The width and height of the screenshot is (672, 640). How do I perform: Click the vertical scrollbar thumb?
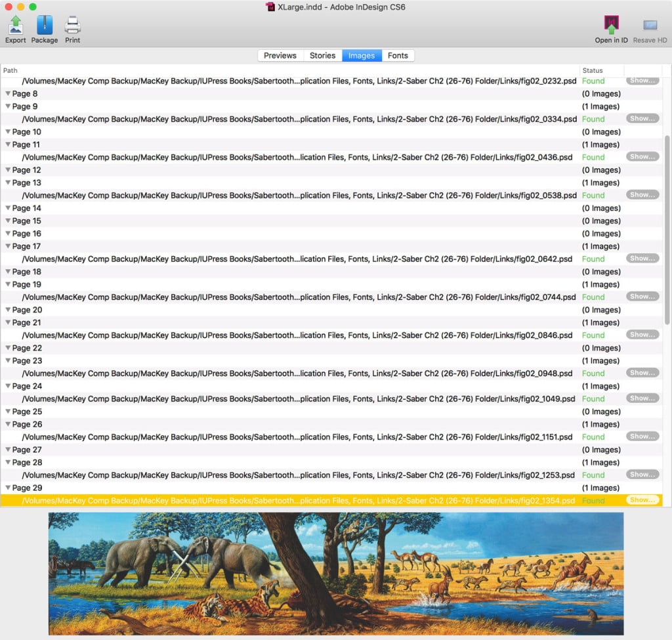(667, 230)
